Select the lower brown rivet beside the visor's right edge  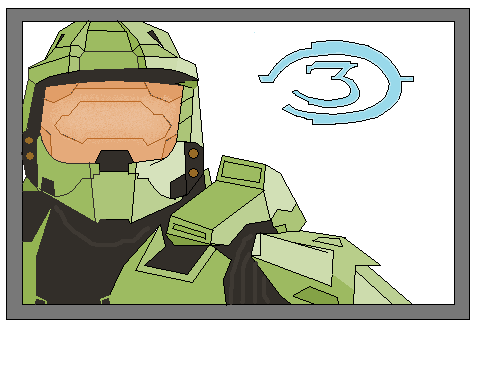(x=193, y=173)
